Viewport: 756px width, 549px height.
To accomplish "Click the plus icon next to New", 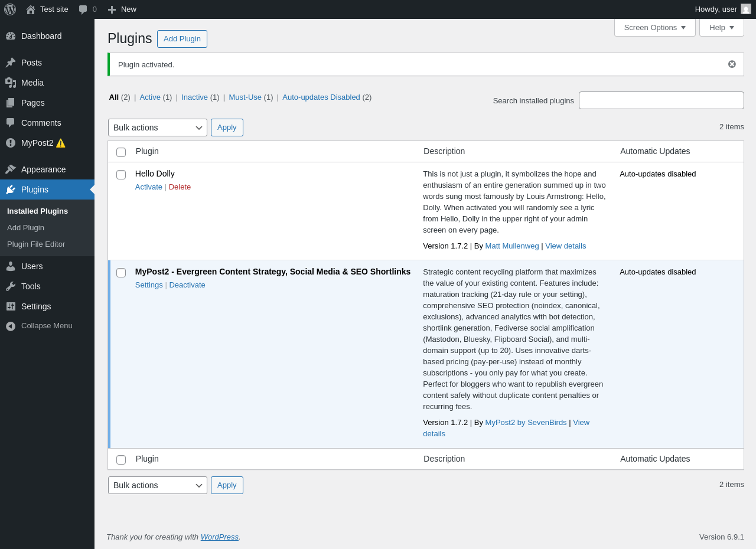I will click(x=112, y=9).
